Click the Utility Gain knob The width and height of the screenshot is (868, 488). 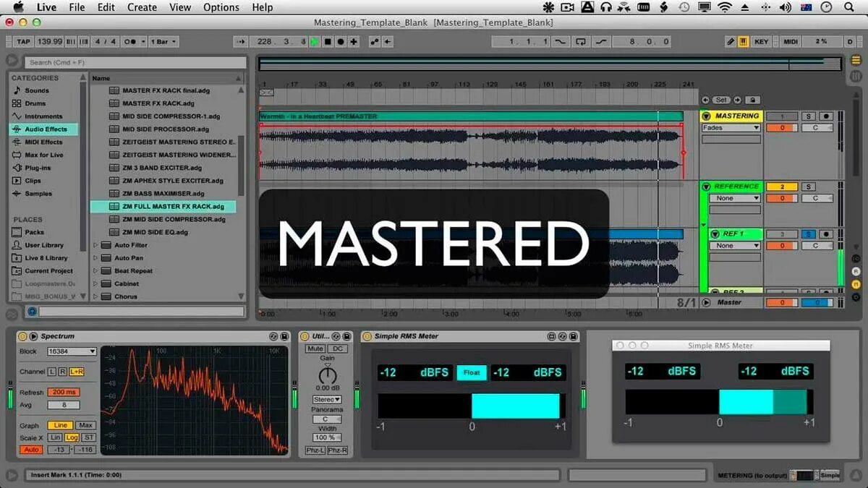click(x=328, y=375)
